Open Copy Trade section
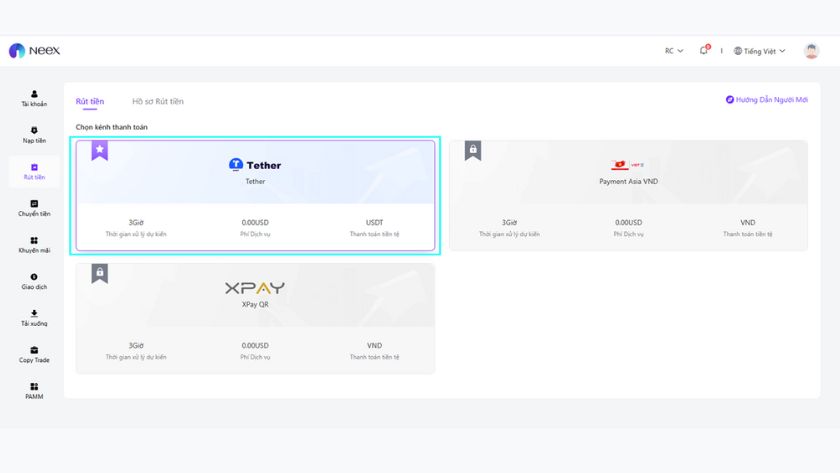 34,355
